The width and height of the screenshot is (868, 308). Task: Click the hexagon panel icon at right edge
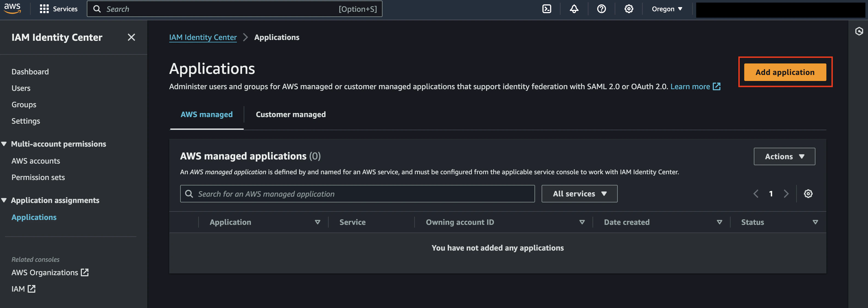pyautogui.click(x=859, y=31)
